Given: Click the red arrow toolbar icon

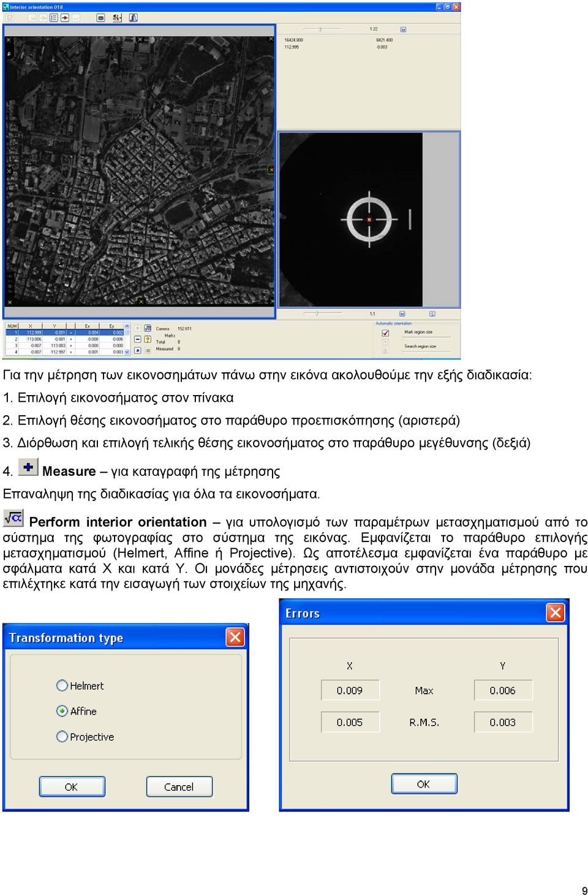Looking at the screenshot, I should click(x=65, y=18).
